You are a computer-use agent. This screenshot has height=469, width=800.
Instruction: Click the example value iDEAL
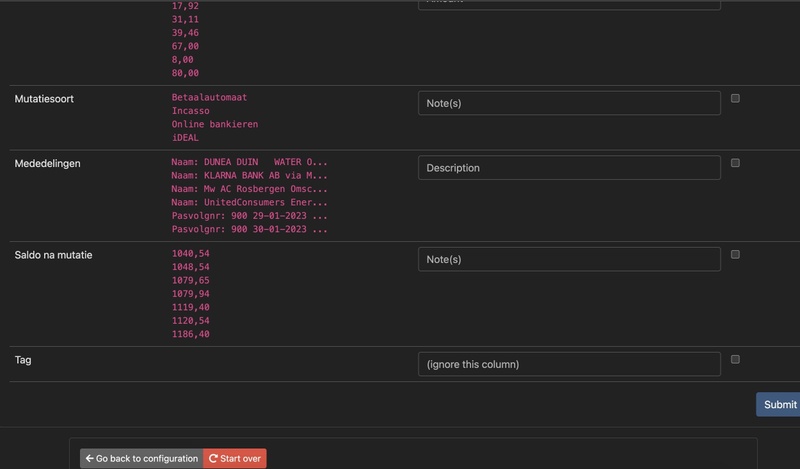(185, 137)
